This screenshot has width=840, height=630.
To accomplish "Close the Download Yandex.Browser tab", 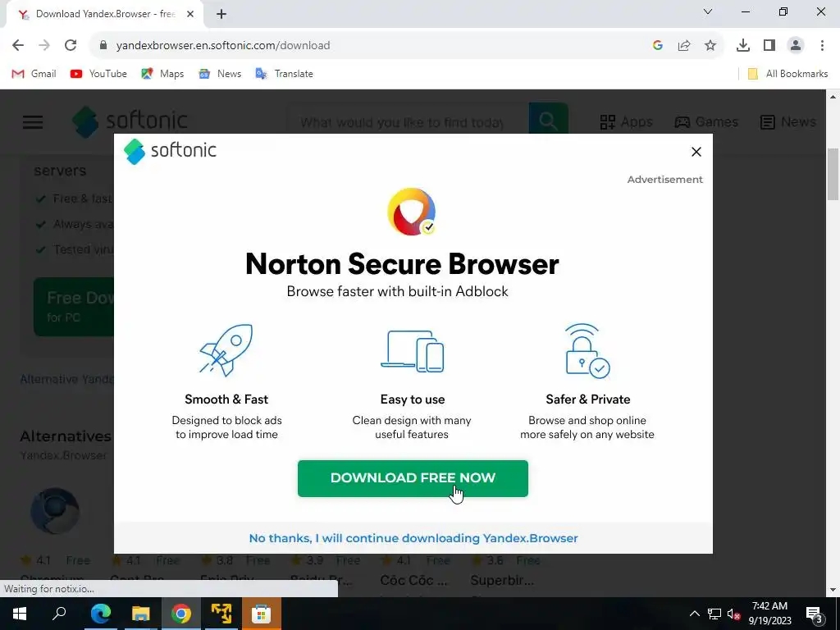I will (x=190, y=15).
